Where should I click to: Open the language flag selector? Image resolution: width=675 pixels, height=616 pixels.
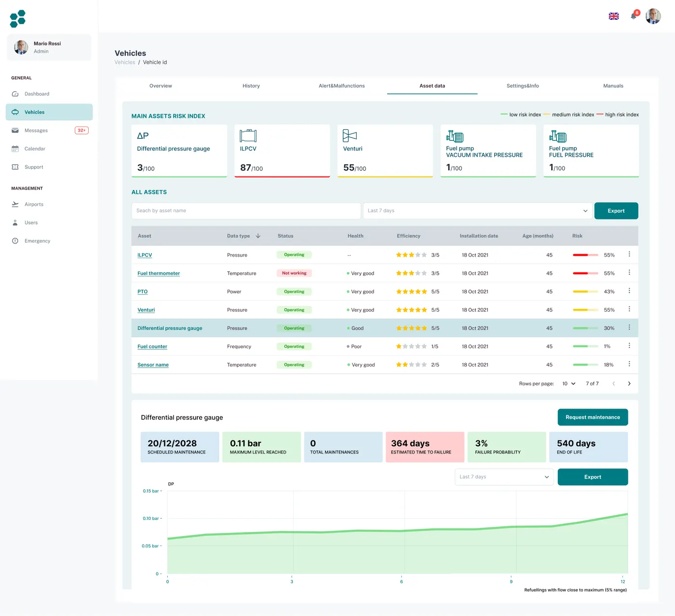tap(614, 16)
